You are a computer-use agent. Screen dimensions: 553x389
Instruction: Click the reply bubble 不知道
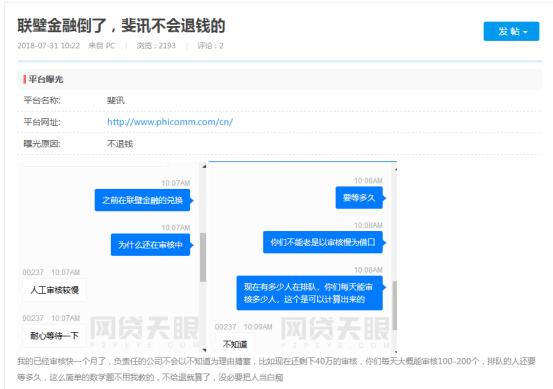click(x=235, y=344)
